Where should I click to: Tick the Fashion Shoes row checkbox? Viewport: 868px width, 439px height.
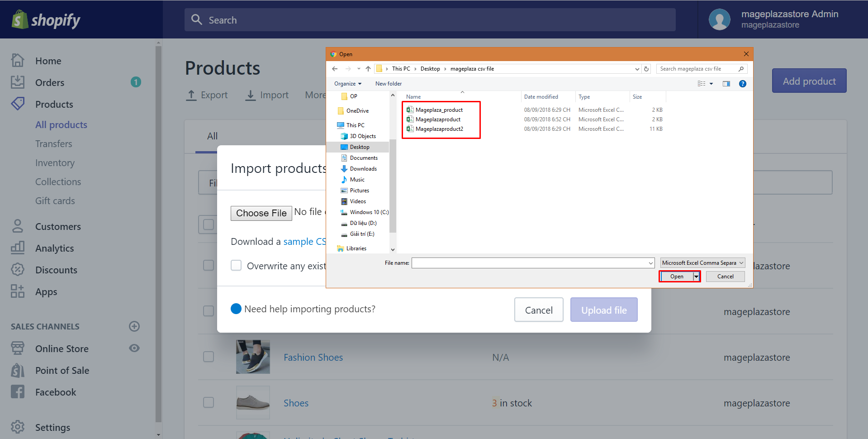(209, 357)
